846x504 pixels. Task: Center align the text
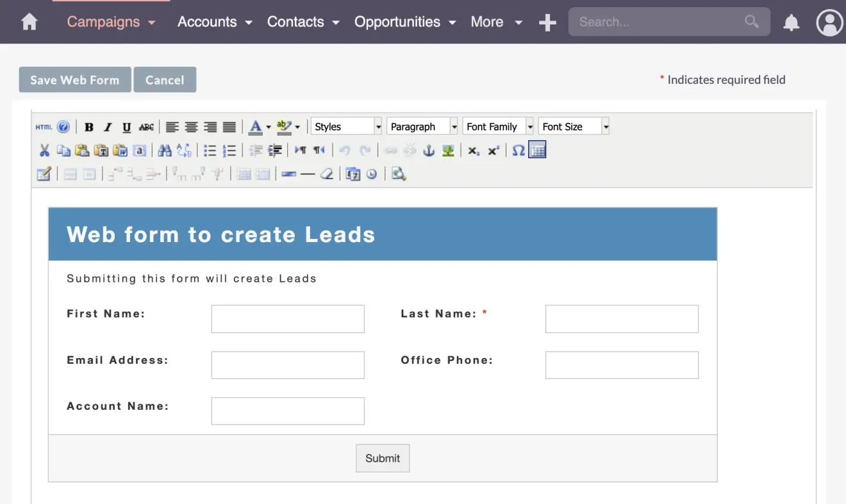tap(191, 127)
